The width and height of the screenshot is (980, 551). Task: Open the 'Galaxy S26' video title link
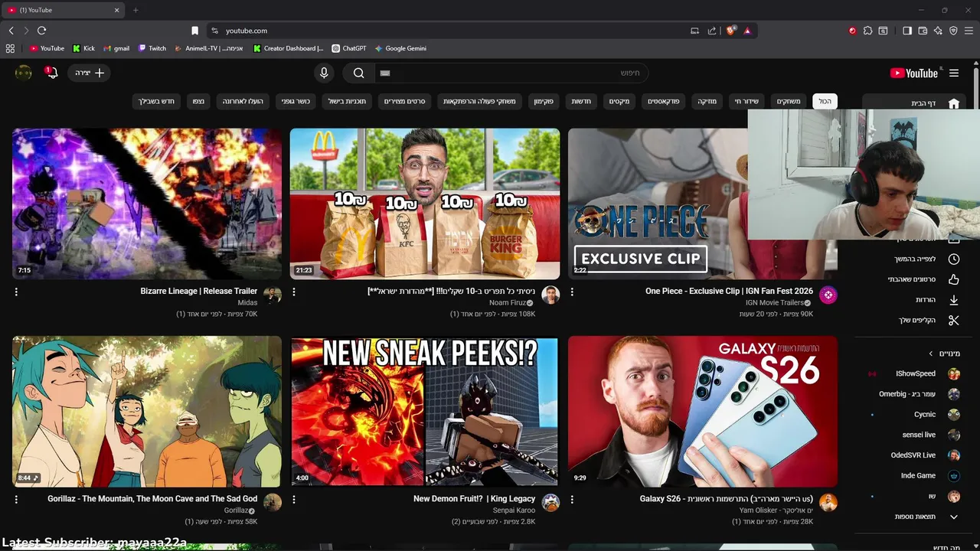click(x=727, y=499)
